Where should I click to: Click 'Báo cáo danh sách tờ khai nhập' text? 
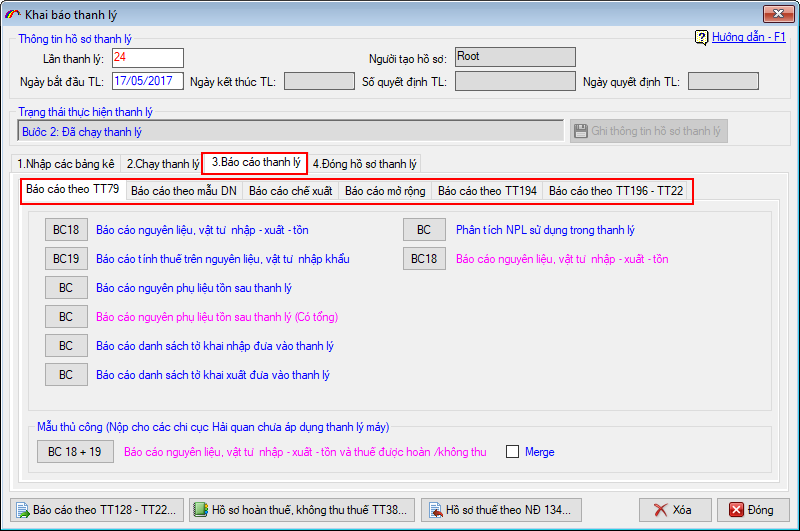point(215,346)
